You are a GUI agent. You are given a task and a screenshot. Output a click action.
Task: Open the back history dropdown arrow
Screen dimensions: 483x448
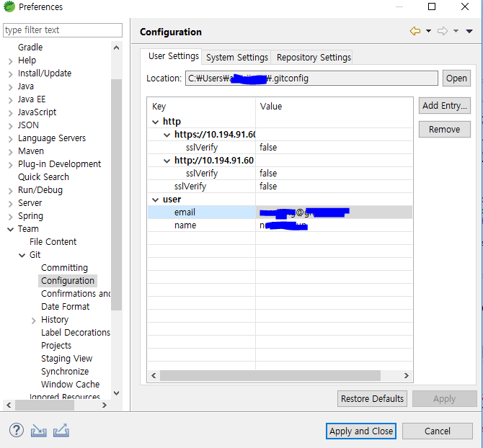[428, 31]
